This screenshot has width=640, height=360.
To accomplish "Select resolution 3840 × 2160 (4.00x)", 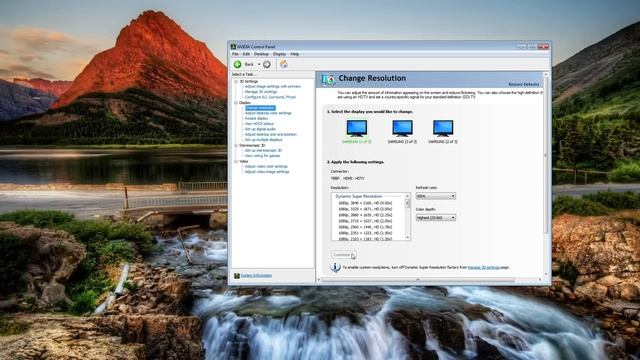I will click(x=365, y=203).
